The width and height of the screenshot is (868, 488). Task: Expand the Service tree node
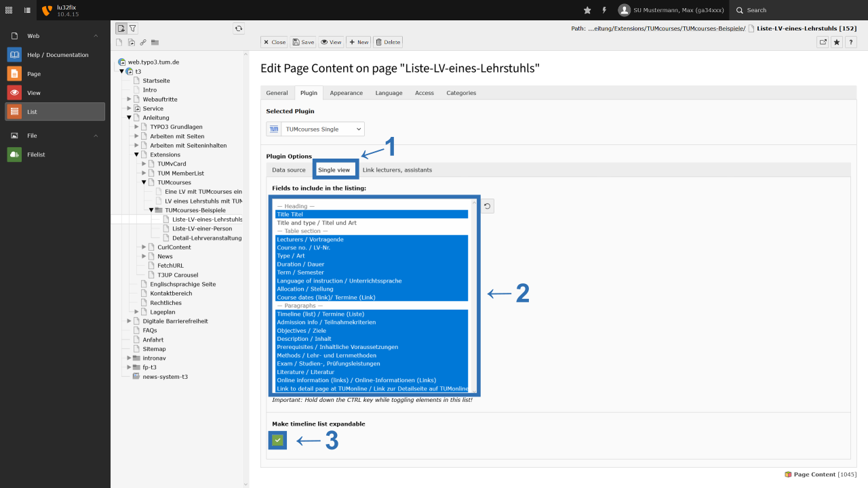pyautogui.click(x=129, y=108)
